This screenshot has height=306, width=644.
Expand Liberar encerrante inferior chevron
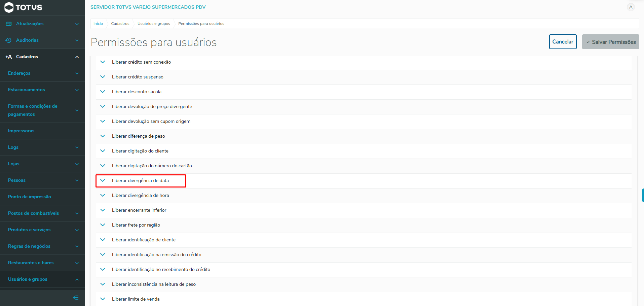103,210
